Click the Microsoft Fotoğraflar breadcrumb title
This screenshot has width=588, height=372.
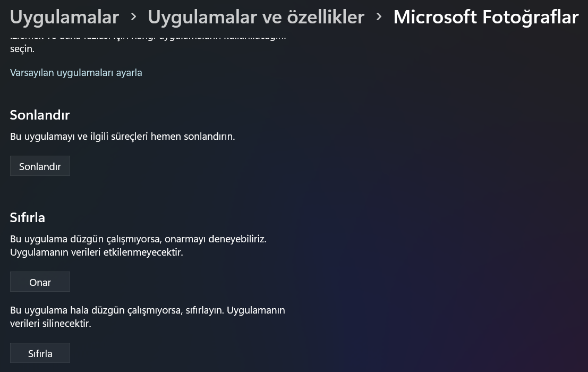tap(485, 16)
